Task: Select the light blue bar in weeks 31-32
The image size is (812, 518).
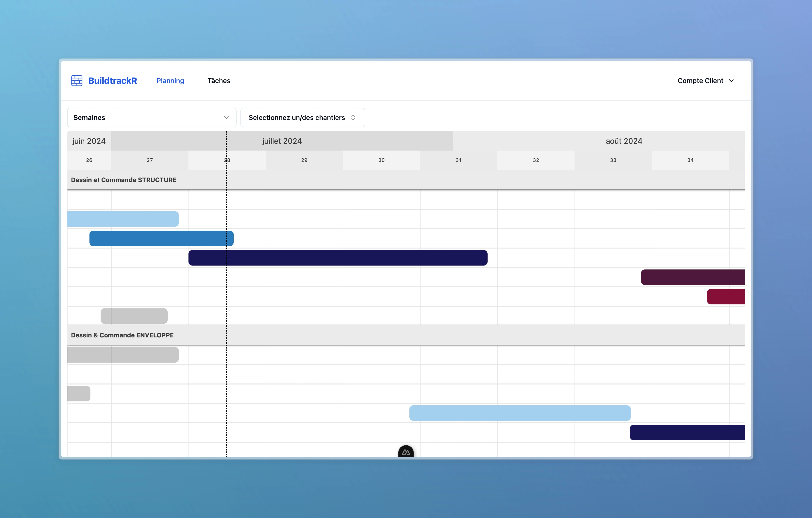Action: pos(519,413)
